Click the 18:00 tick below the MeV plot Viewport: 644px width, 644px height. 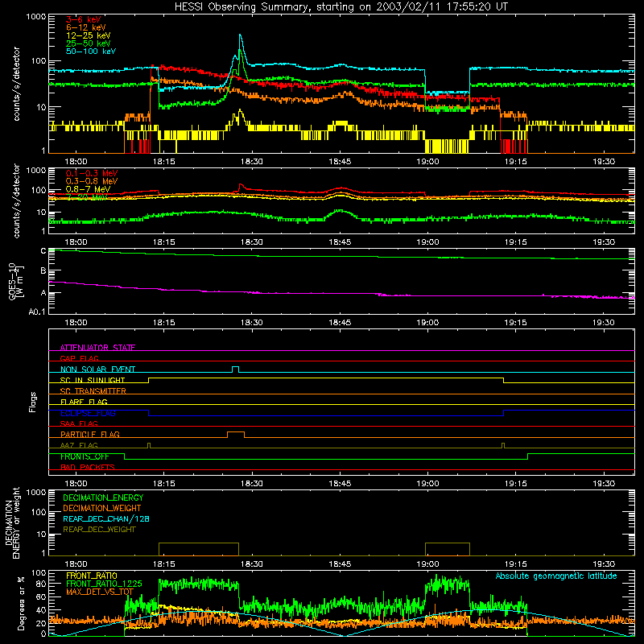[x=76, y=242]
